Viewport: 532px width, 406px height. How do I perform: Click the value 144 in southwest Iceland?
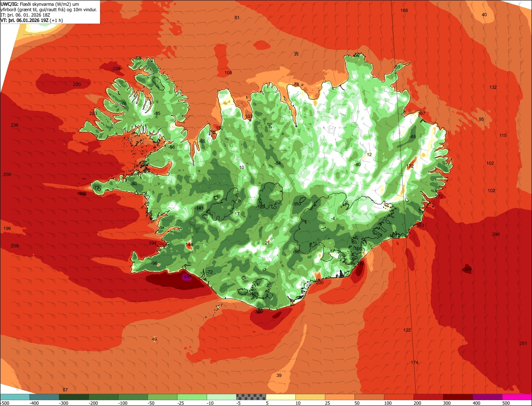[189, 245]
